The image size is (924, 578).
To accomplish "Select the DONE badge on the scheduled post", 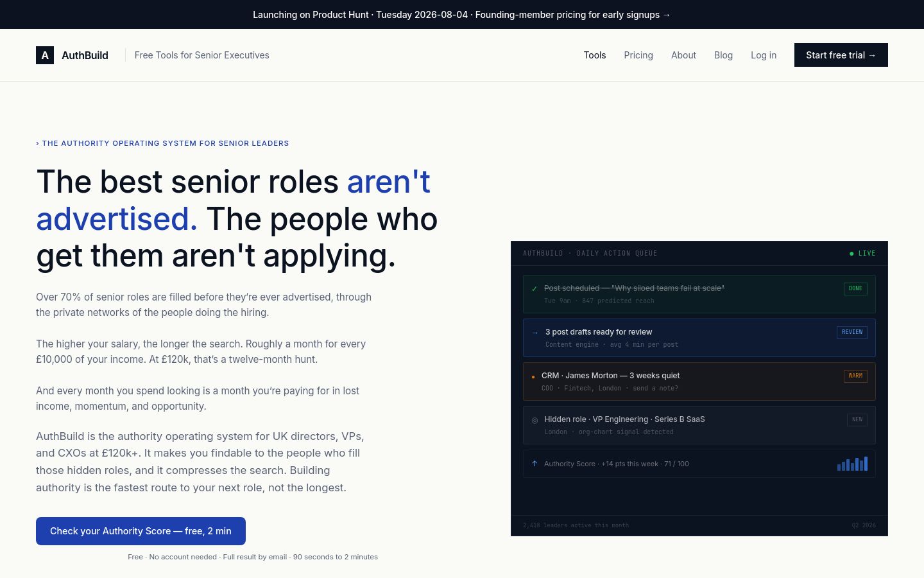I will (855, 288).
